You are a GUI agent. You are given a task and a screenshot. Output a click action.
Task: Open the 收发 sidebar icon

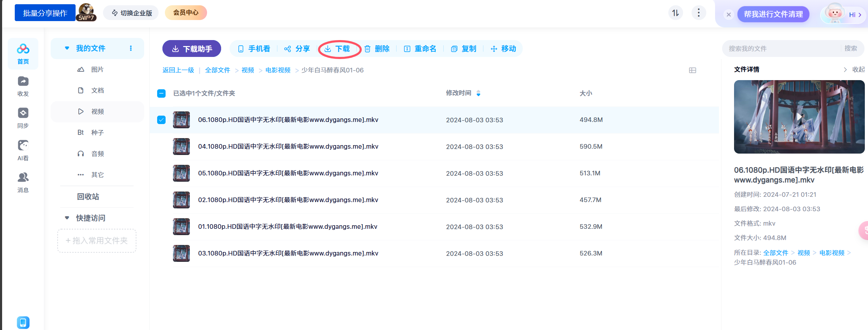23,82
